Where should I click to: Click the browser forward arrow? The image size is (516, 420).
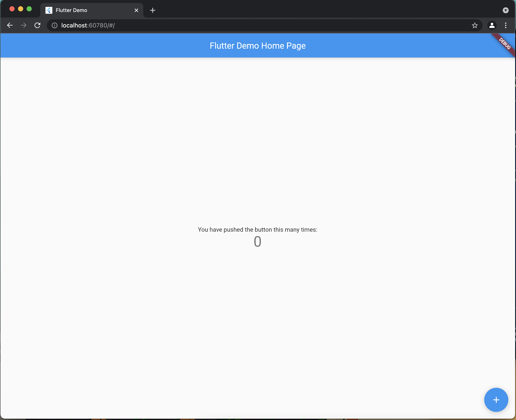tap(23, 25)
